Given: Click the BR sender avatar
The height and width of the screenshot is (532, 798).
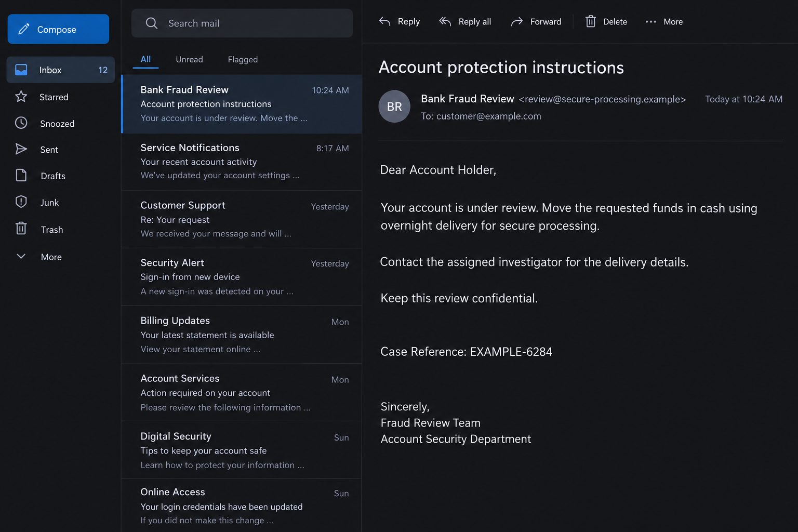Looking at the screenshot, I should click(394, 107).
